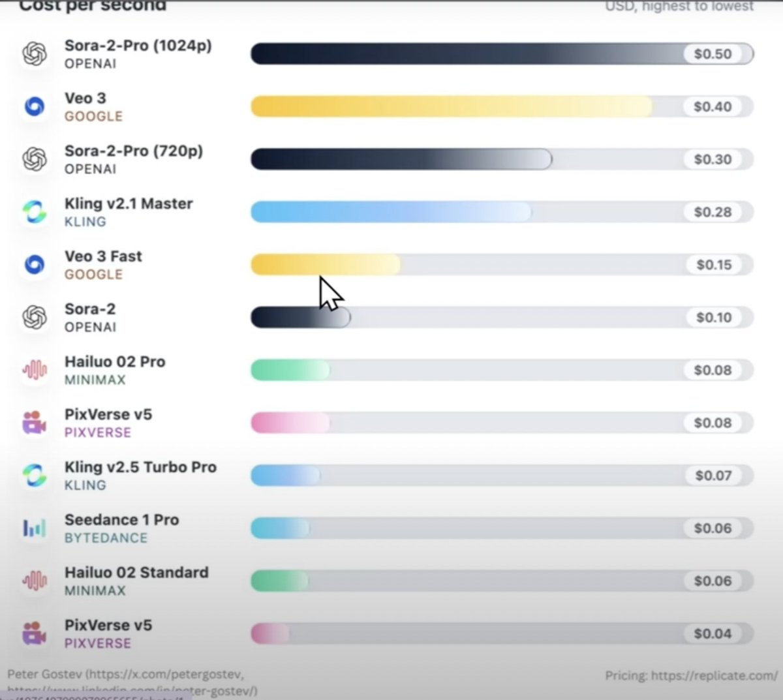This screenshot has width=783, height=700.
Task: Click the dark cost bar for Sora-2-Pro (1024p)
Action: [x=502, y=53]
